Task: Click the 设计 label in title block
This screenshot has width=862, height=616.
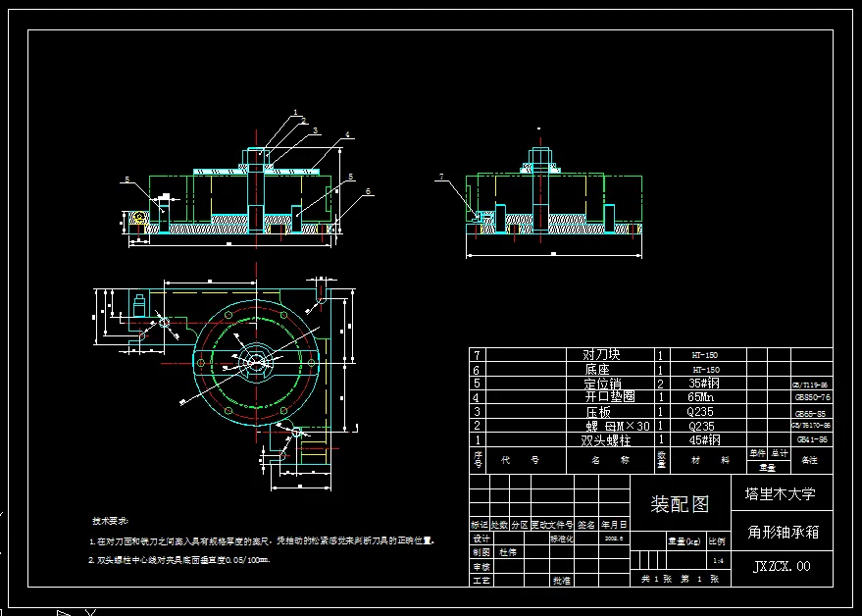Action: click(482, 539)
